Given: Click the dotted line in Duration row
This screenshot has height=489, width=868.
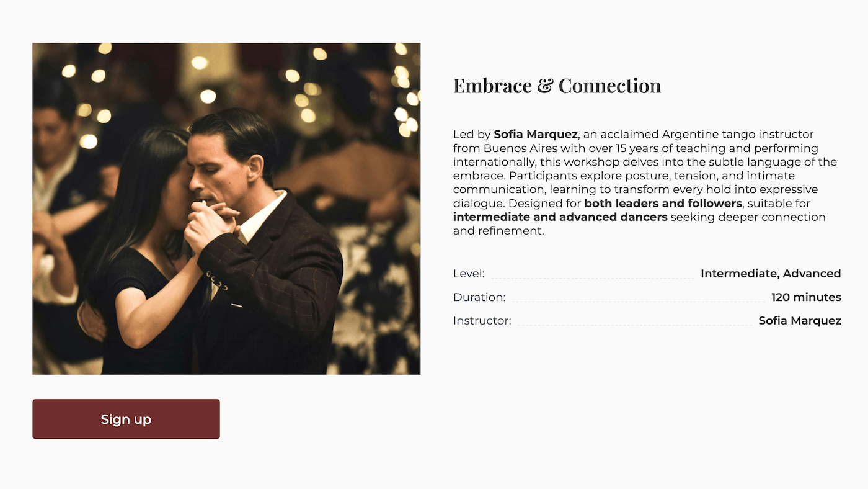Looking at the screenshot, I should [x=639, y=302].
